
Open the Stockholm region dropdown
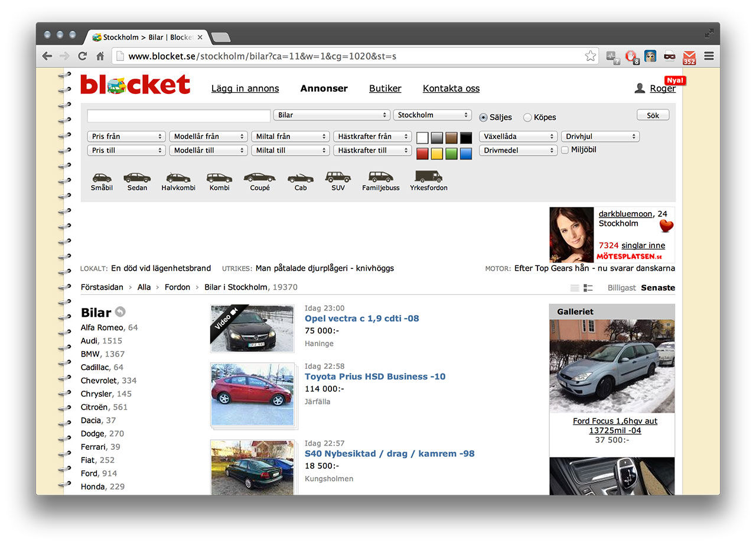pyautogui.click(x=432, y=115)
